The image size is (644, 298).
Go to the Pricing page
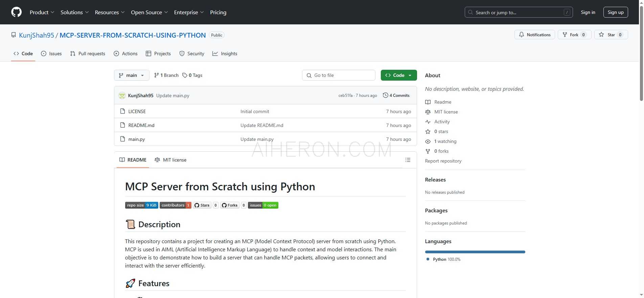pyautogui.click(x=218, y=12)
